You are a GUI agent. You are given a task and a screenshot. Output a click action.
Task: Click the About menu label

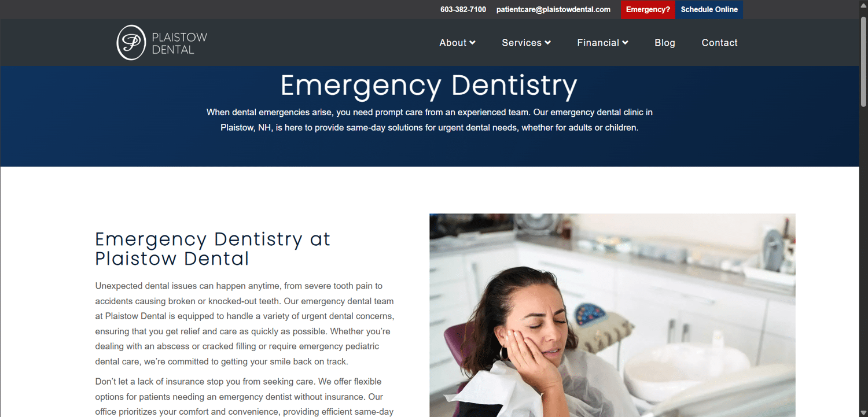[453, 43]
